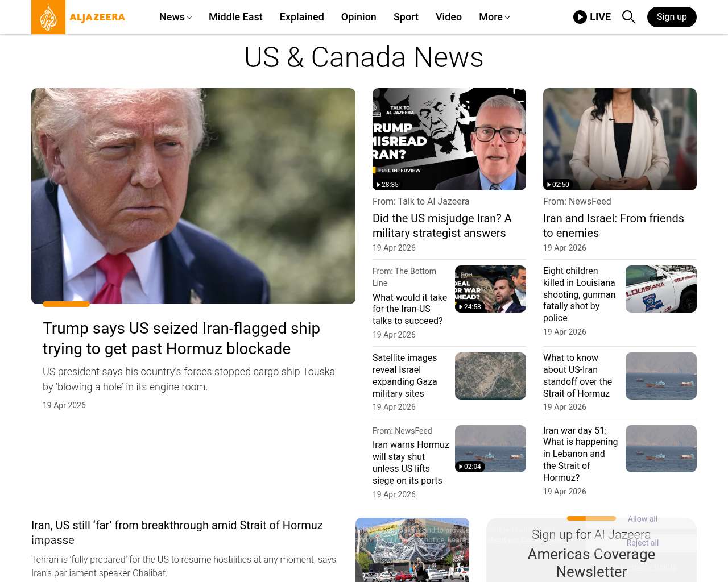The image size is (728, 582).
Task: Select the 'US & Canada News' heading
Action: click(x=364, y=57)
